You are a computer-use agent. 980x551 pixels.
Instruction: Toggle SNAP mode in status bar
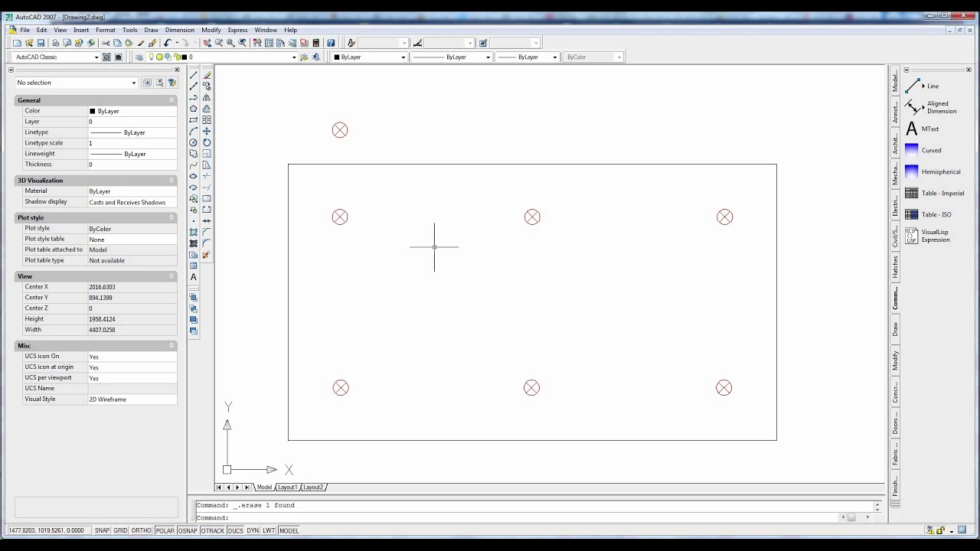point(102,530)
